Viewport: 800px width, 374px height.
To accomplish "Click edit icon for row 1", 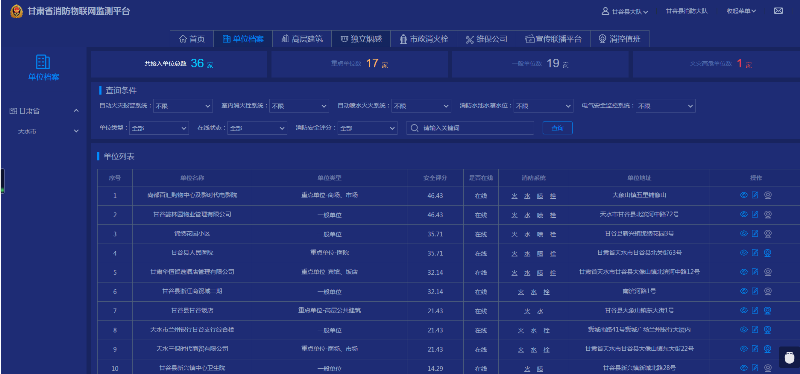I will click(755, 195).
